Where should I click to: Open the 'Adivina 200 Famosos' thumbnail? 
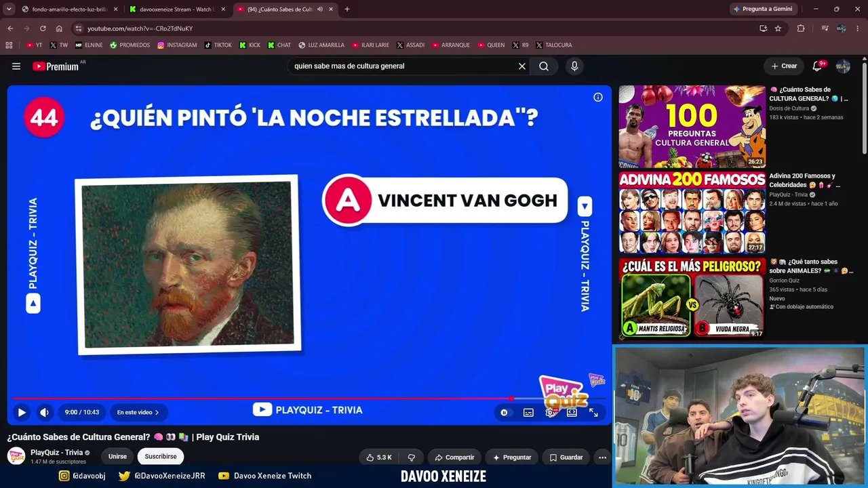[x=692, y=213]
